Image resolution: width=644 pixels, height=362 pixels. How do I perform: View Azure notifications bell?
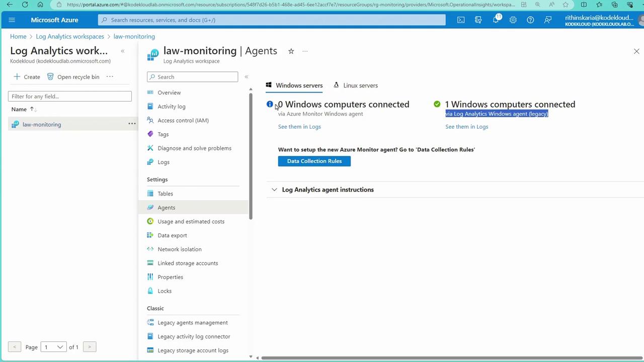click(496, 20)
